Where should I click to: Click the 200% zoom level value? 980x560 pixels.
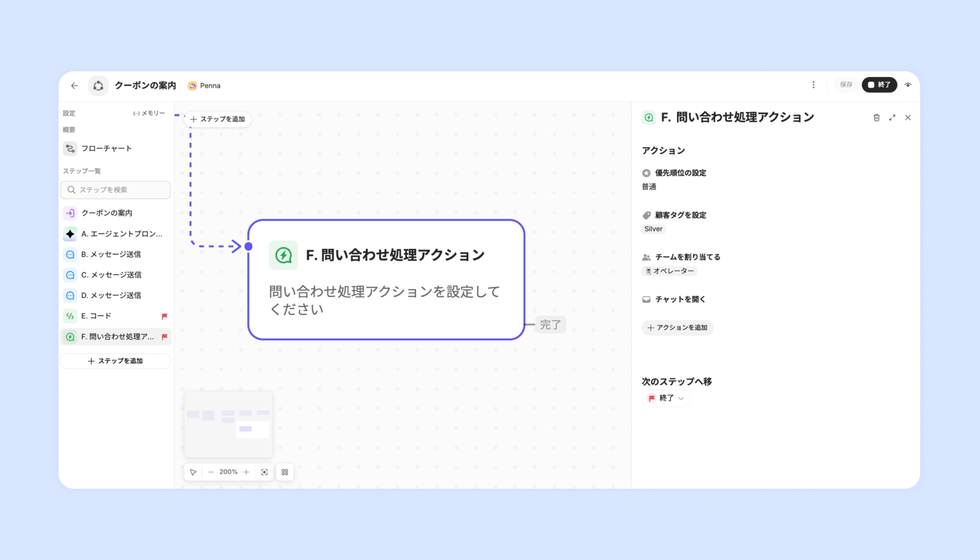point(228,472)
